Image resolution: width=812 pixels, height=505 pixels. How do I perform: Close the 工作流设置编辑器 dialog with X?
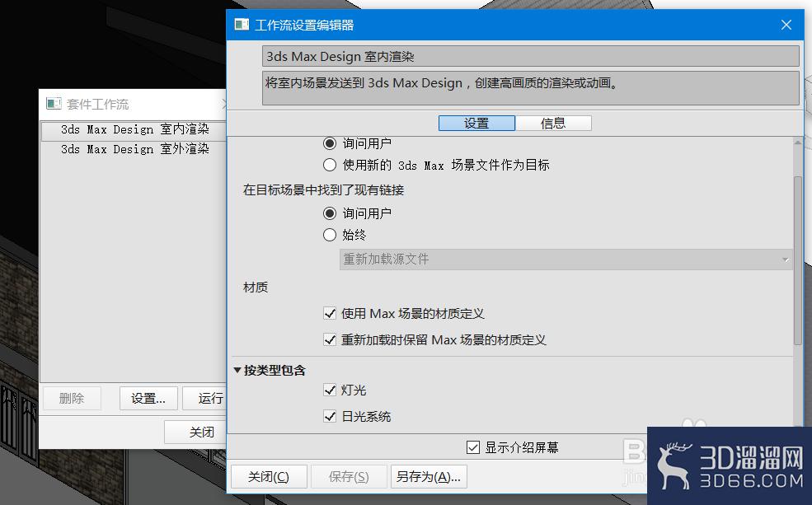pos(786,25)
